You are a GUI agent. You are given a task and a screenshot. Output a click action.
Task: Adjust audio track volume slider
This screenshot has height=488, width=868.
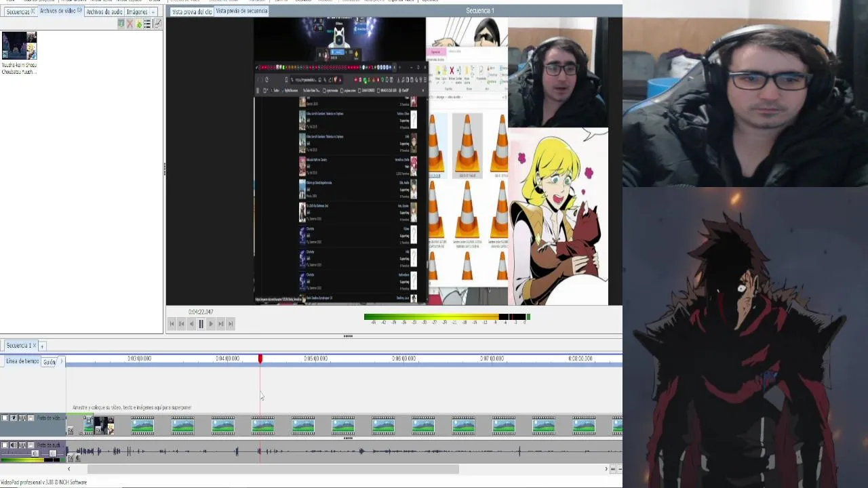pos(35,453)
